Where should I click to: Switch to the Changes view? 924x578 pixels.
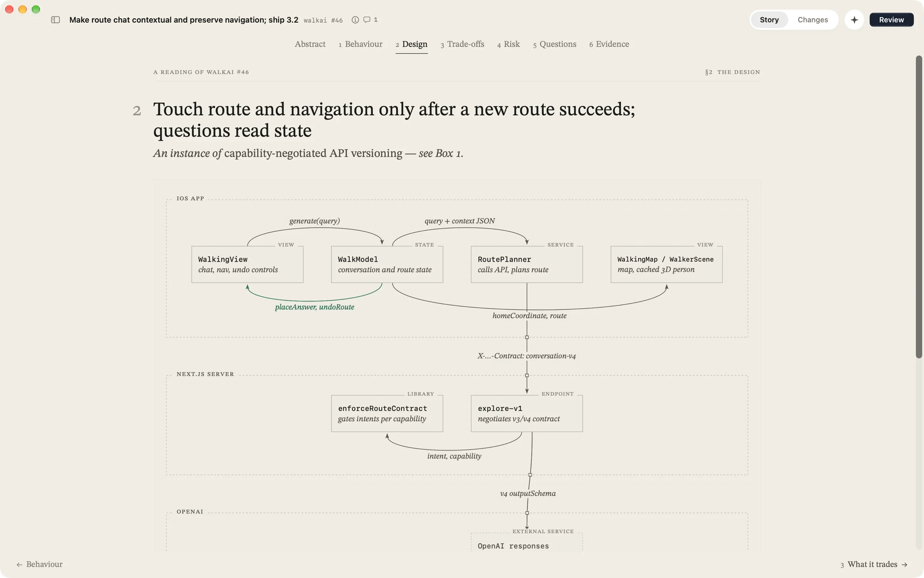(812, 20)
